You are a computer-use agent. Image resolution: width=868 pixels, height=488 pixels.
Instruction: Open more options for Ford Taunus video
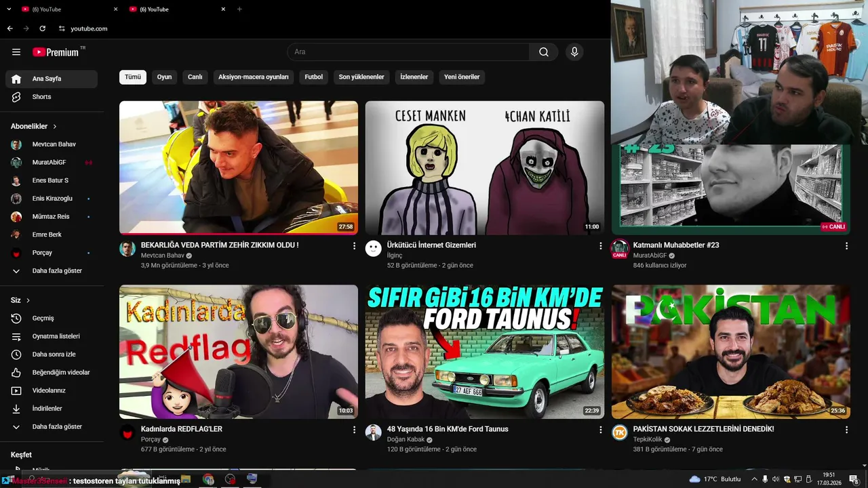(x=600, y=430)
